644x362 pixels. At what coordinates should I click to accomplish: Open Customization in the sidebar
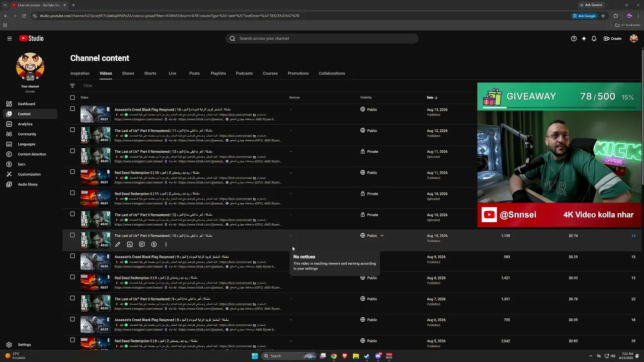point(29,174)
